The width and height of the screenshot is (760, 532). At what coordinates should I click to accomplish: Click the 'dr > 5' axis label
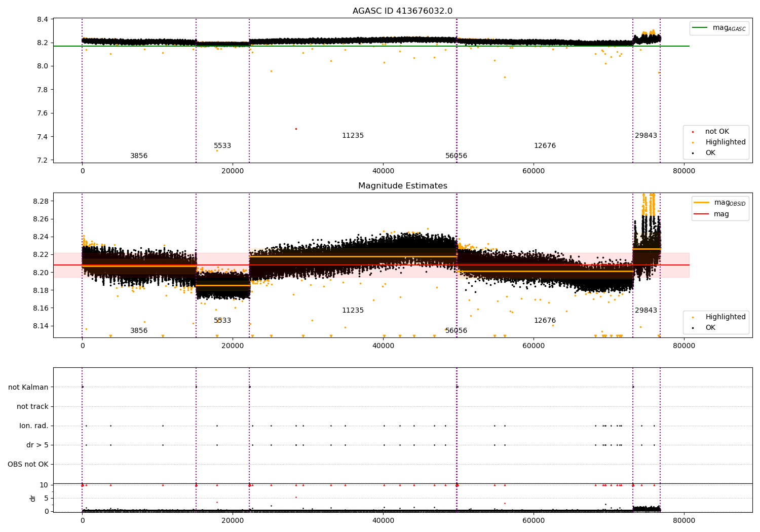coord(37,445)
